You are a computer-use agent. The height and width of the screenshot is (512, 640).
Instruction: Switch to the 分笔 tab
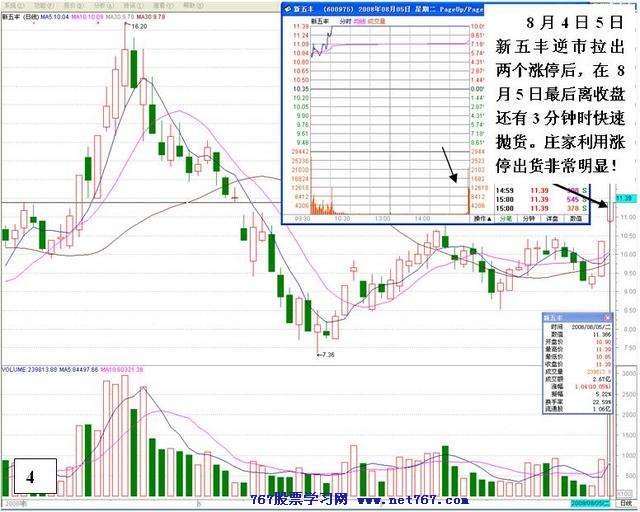(x=505, y=218)
